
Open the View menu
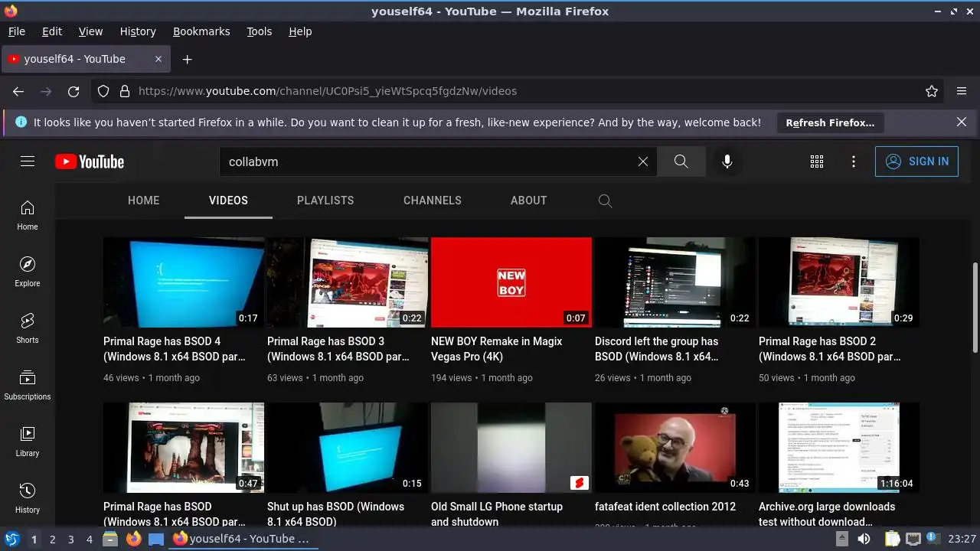coord(90,31)
